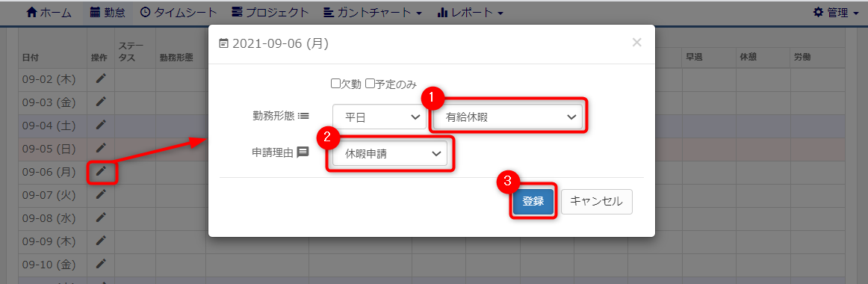Image resolution: width=868 pixels, height=284 pixels.
Task: Click the pencil edit icon for 09-09 (木)
Action: [x=100, y=241]
